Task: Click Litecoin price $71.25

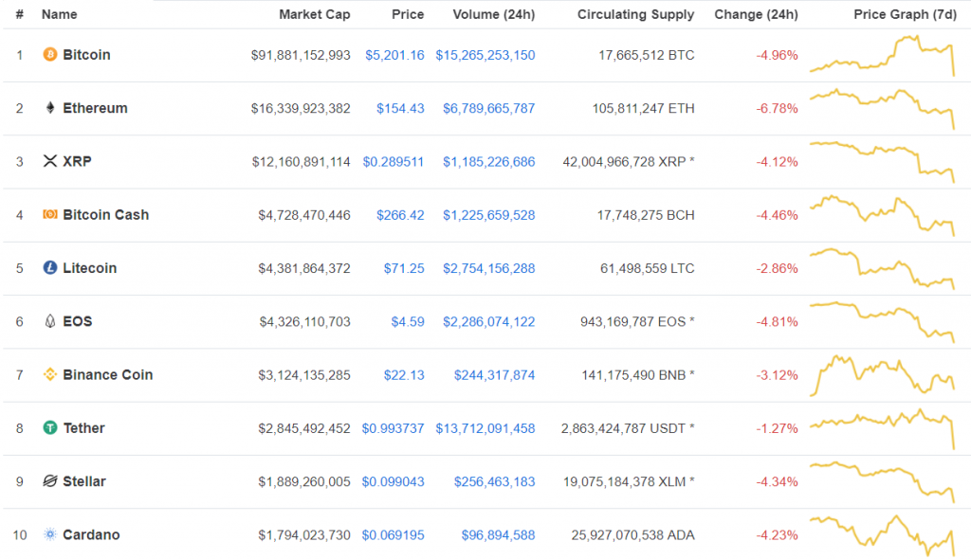Action: pyautogui.click(x=404, y=268)
